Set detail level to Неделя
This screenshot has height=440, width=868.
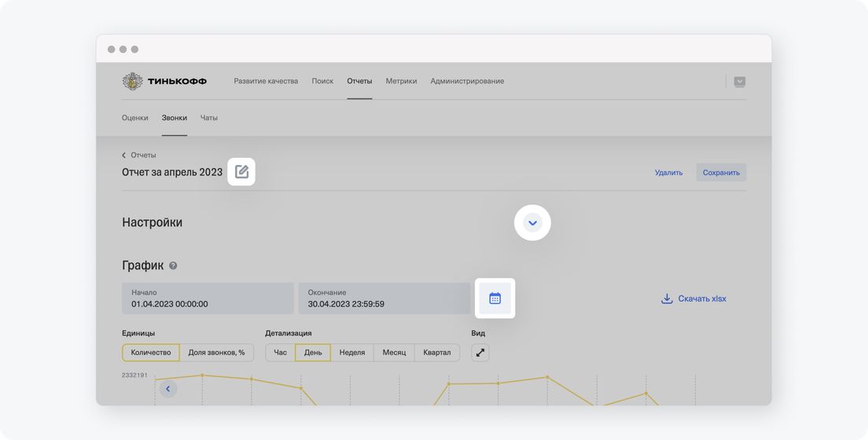coord(352,353)
